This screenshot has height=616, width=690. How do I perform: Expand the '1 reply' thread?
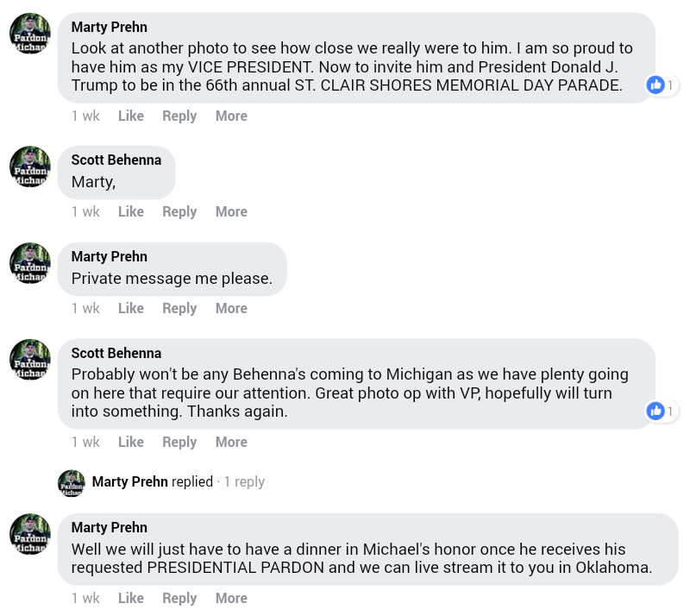[x=244, y=482]
